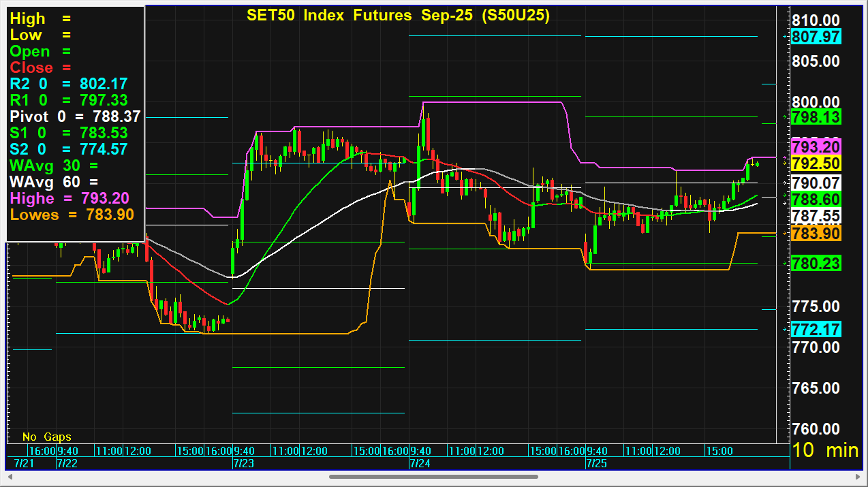Click the High = legend row

(40, 18)
